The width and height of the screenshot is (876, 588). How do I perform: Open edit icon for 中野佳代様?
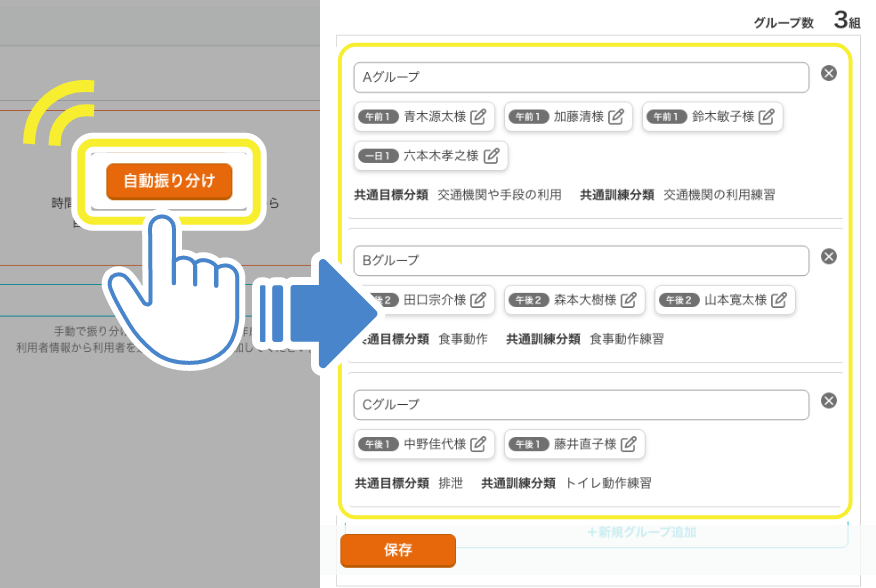478,444
